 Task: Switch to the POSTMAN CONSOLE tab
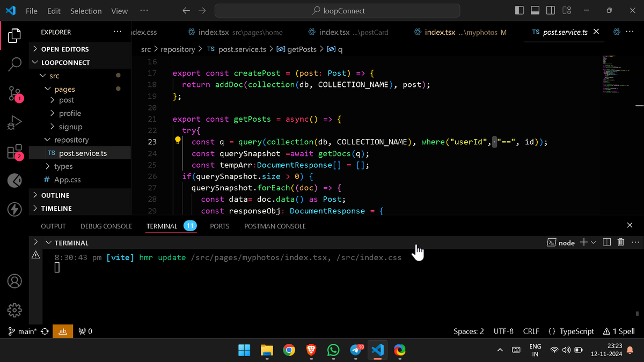[x=275, y=226]
